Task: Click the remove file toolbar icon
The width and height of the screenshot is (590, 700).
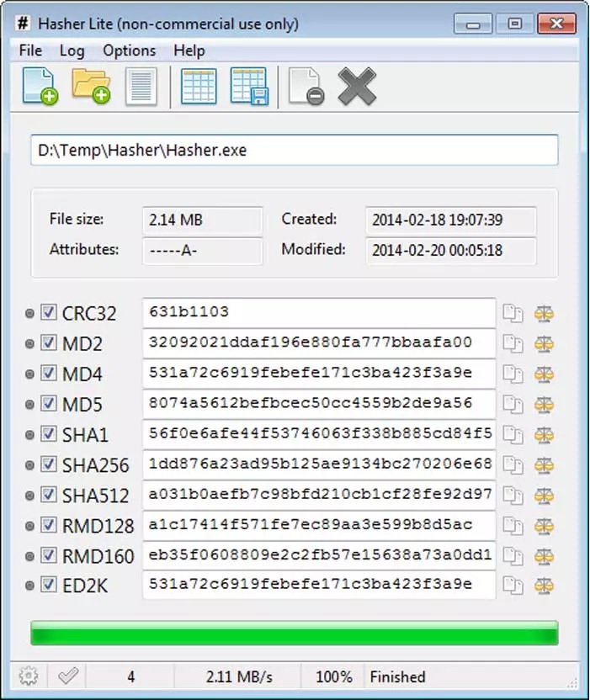Action: coord(306,87)
